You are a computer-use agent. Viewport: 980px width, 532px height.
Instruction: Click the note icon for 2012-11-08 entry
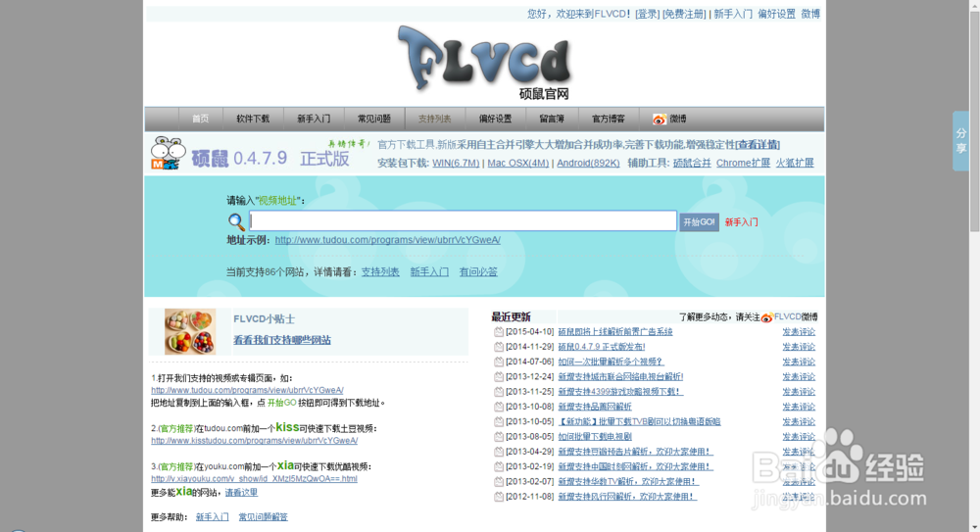pyautogui.click(x=499, y=497)
